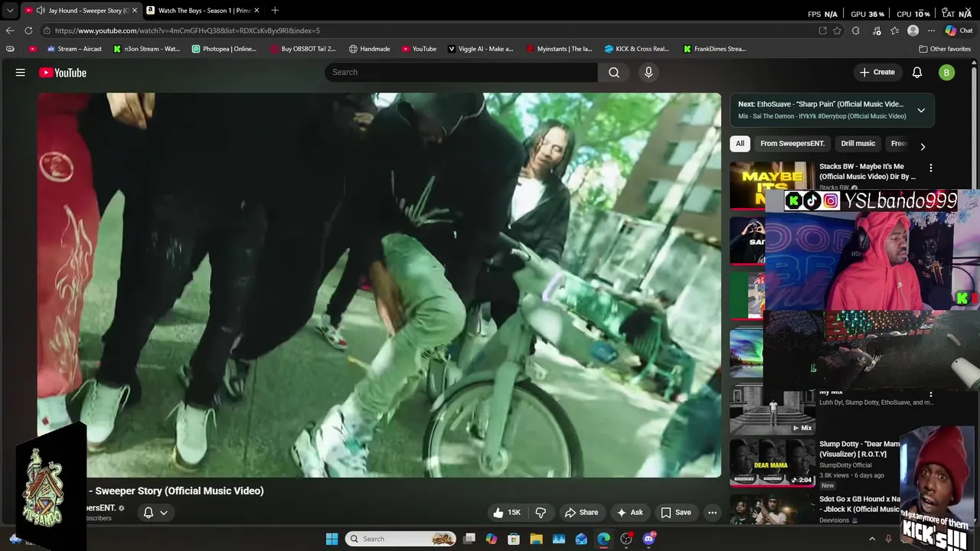Open the Copilot Chat button

pos(959,31)
